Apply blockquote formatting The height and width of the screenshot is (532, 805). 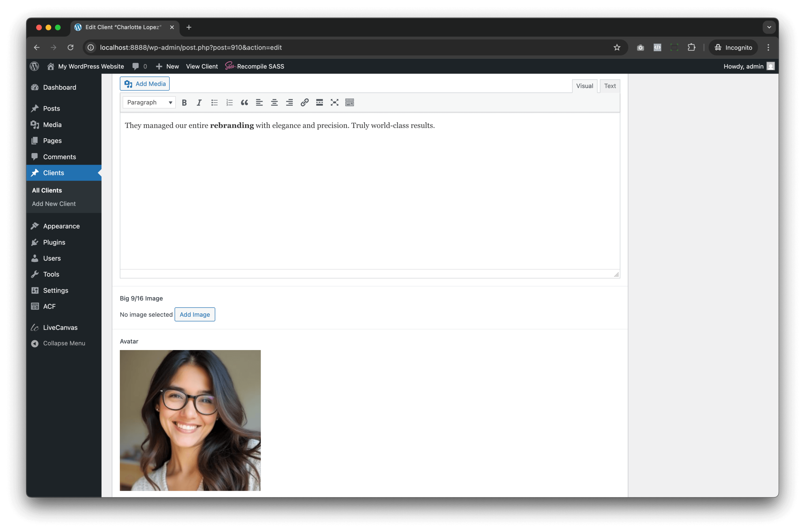[244, 102]
